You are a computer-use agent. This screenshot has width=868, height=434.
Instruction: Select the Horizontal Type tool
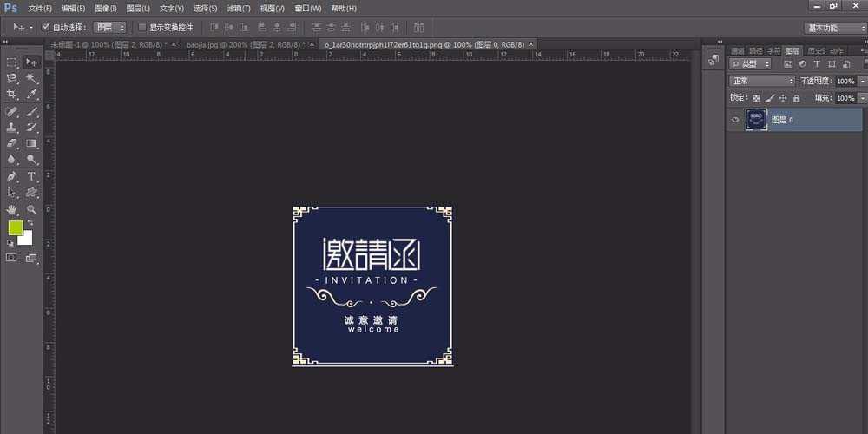pos(32,176)
